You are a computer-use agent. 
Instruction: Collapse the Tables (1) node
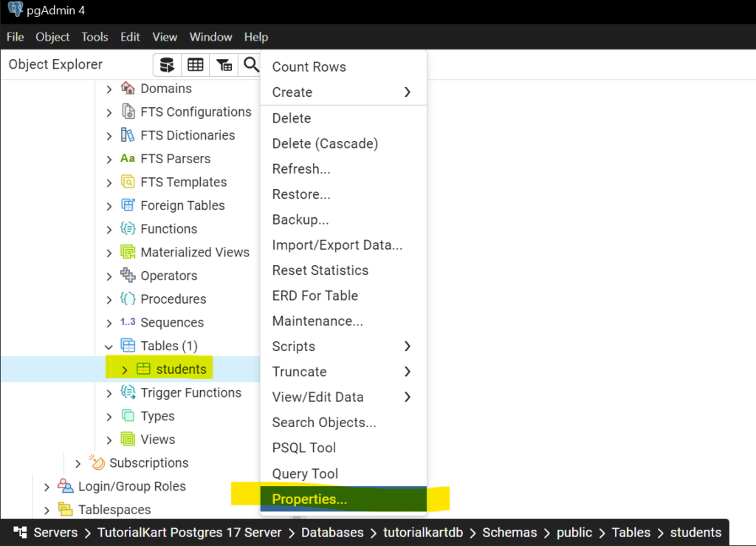109,347
